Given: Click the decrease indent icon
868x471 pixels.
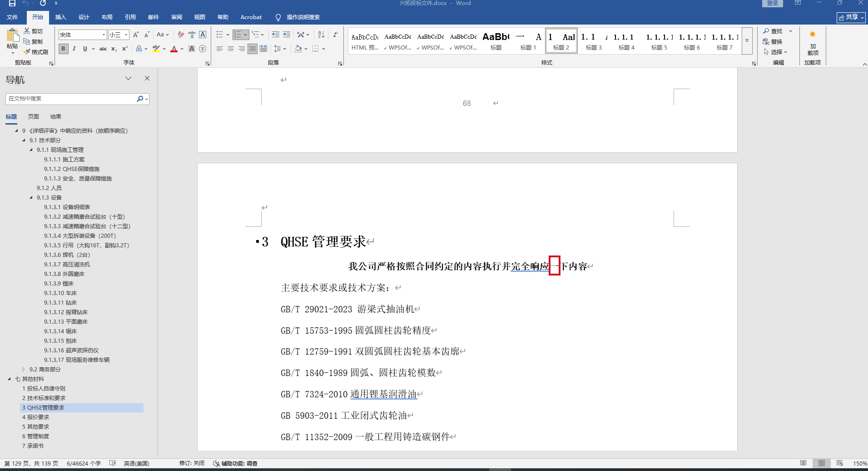Looking at the screenshot, I should tap(276, 35).
